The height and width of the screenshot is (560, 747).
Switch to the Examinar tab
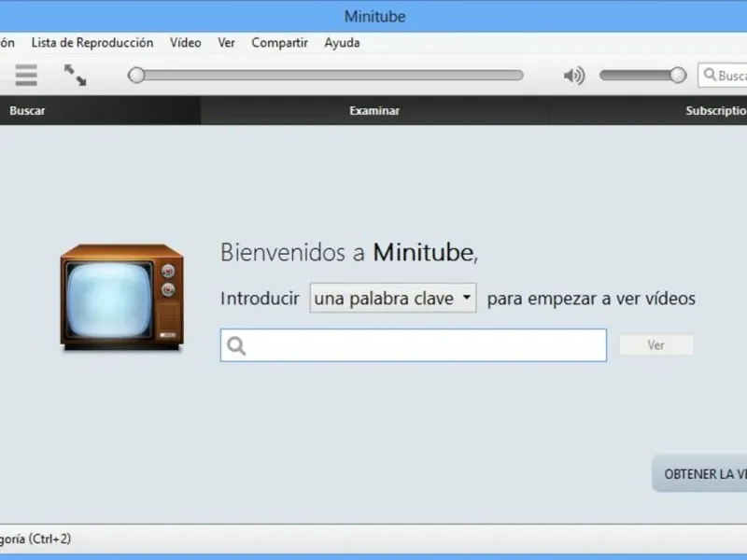pos(374,110)
